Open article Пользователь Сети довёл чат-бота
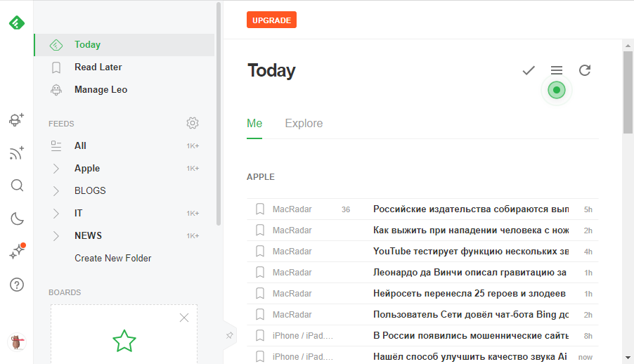The width and height of the screenshot is (634, 364). coord(471,314)
